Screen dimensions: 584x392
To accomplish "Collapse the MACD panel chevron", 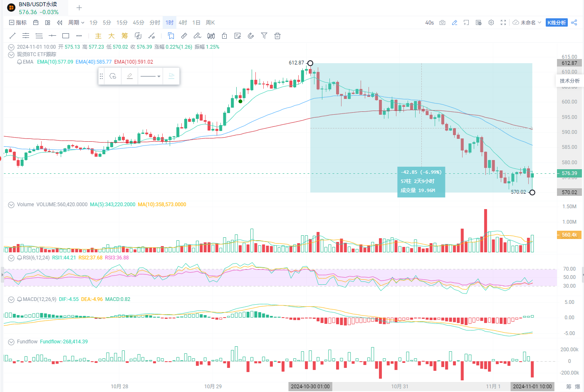I will click(x=12, y=299).
